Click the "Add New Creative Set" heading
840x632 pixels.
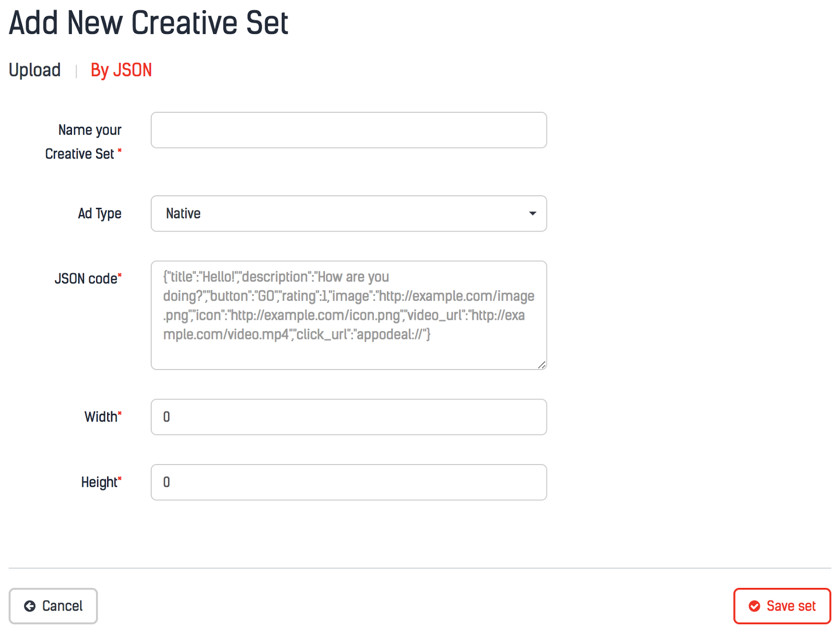[x=149, y=23]
